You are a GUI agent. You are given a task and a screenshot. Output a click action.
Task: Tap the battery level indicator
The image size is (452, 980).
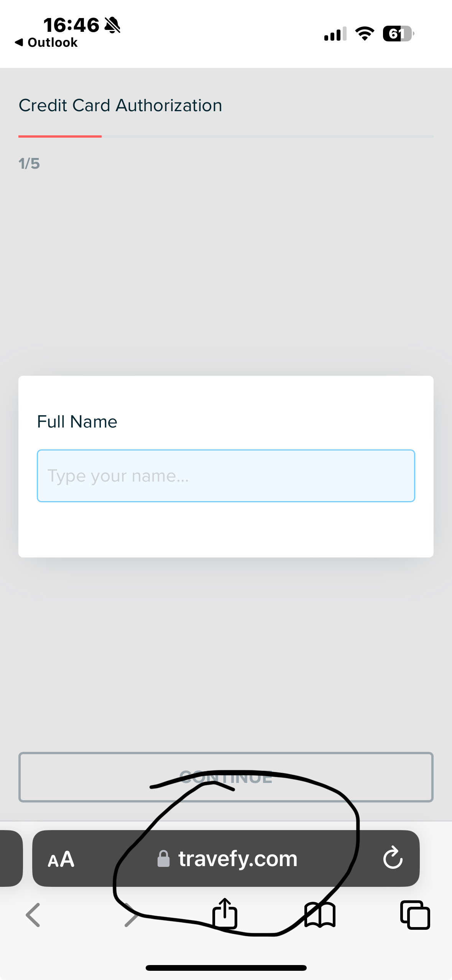click(x=398, y=34)
